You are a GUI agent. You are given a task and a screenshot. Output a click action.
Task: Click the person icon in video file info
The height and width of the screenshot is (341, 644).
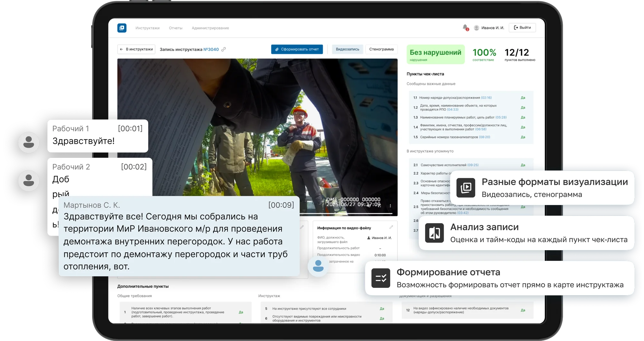tap(369, 238)
